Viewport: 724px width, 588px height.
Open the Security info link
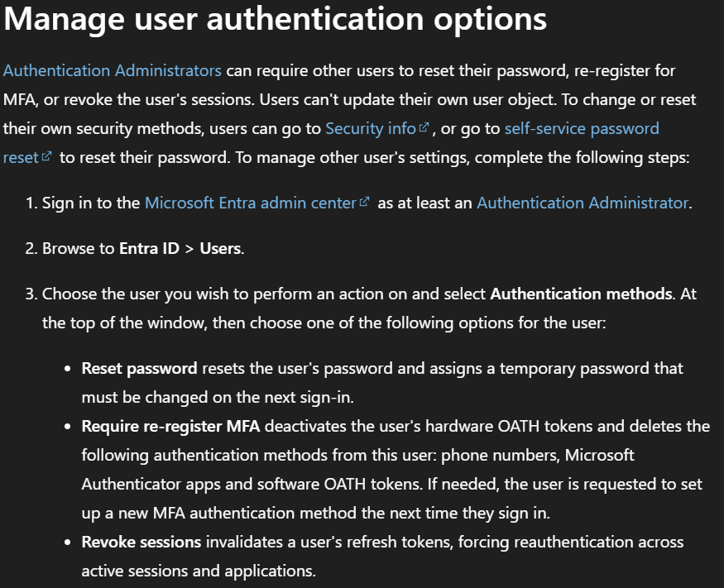[371, 129]
